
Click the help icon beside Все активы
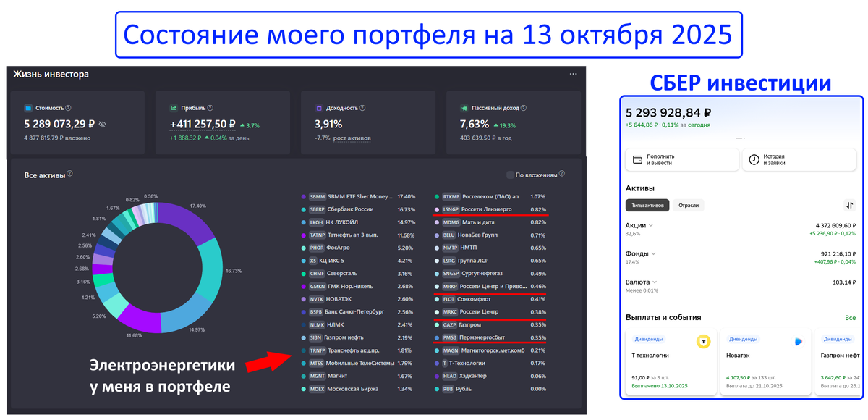point(70,175)
